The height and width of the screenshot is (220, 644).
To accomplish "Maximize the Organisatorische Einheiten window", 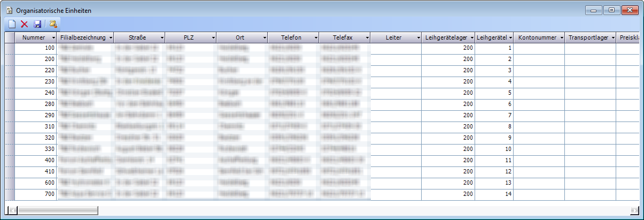I will tap(611, 10).
